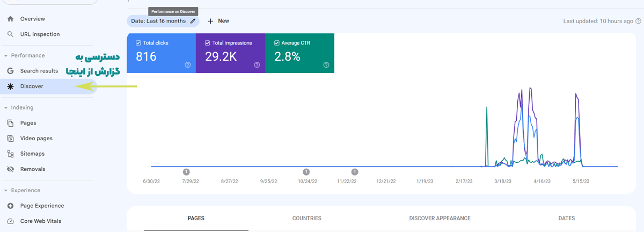
Task: Open the Sitemaps icon
Action: tap(10, 154)
